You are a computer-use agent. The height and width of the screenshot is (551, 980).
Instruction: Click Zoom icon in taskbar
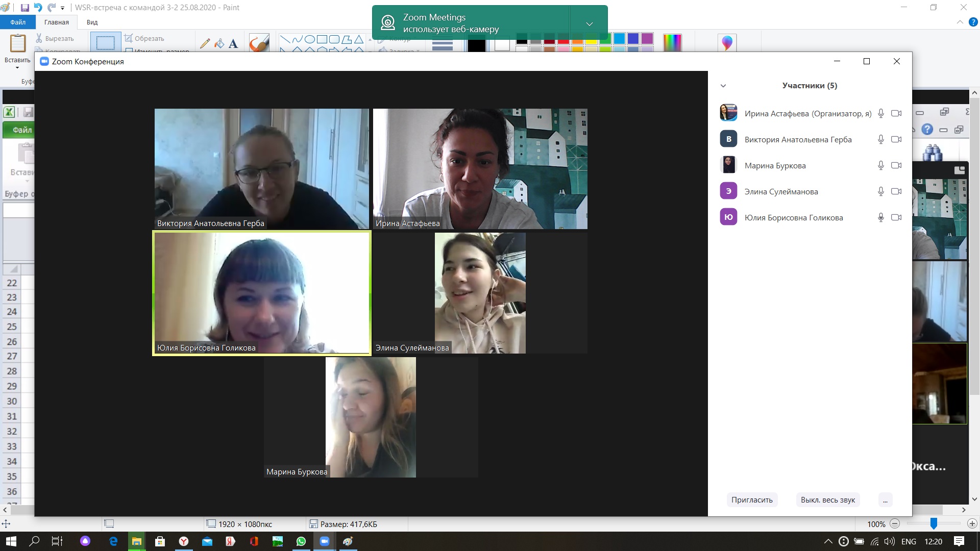pos(325,541)
